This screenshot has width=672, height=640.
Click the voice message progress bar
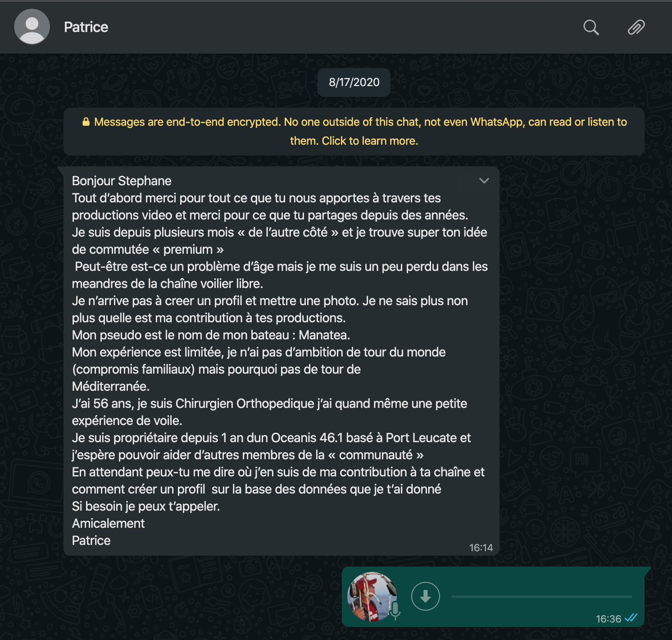click(x=541, y=596)
